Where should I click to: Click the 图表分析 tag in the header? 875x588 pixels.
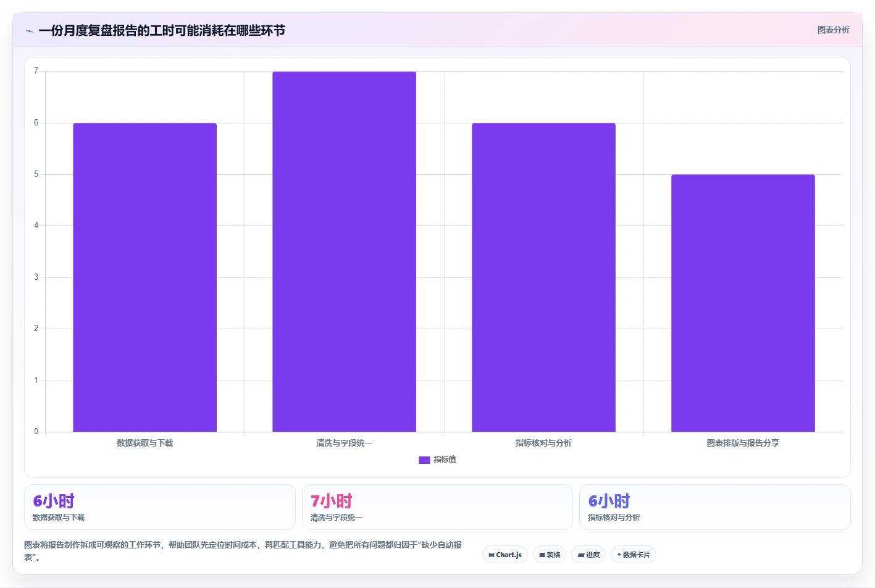pos(833,30)
